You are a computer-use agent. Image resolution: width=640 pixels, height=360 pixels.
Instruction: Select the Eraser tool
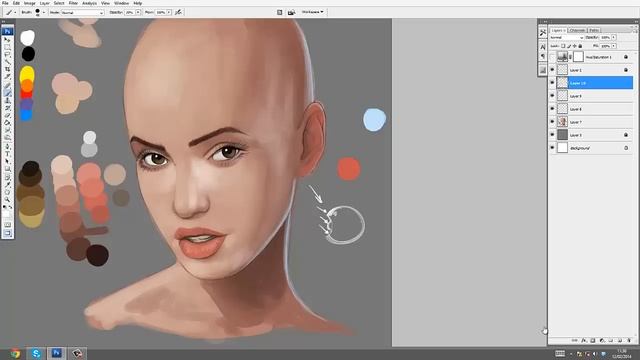click(7, 116)
